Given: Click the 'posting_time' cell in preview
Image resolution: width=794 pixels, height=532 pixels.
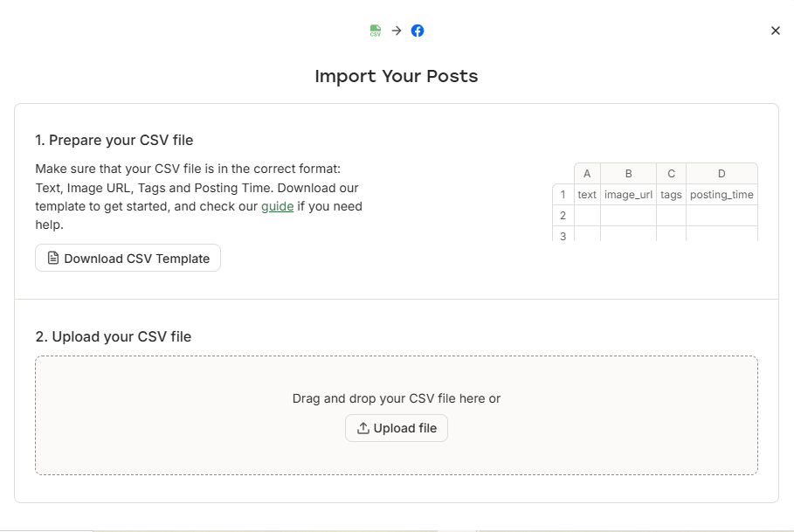Looking at the screenshot, I should pos(722,195).
